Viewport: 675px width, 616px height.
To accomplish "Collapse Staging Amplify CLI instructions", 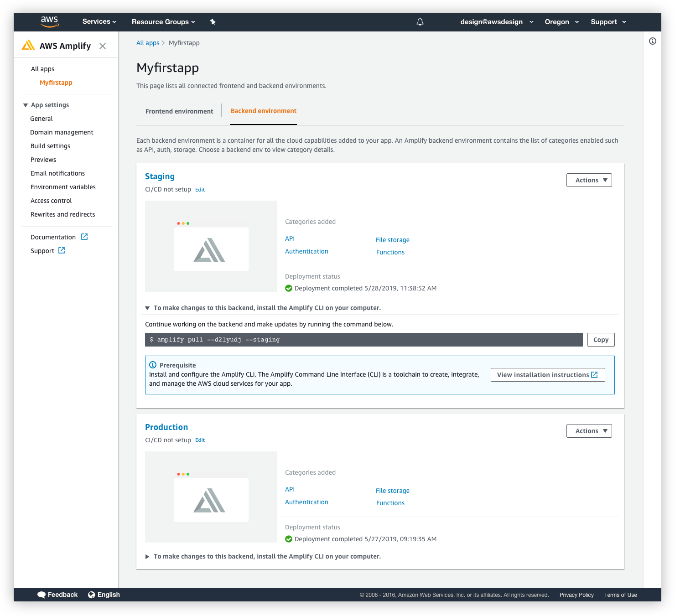I will coord(147,308).
